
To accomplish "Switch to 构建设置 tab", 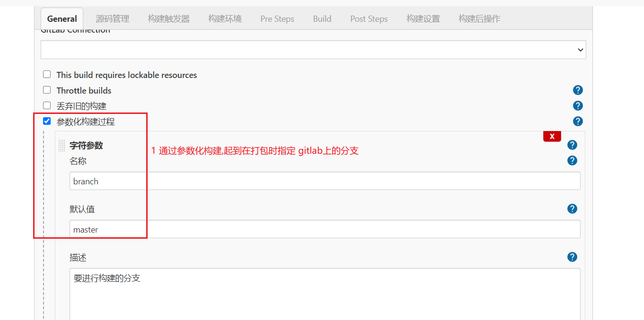I will coord(423,19).
